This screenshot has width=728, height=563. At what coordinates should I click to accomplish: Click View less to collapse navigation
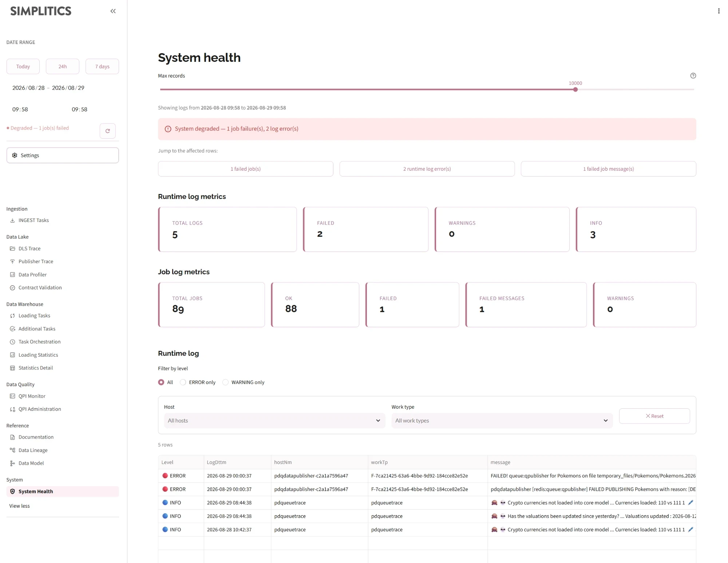(19, 506)
